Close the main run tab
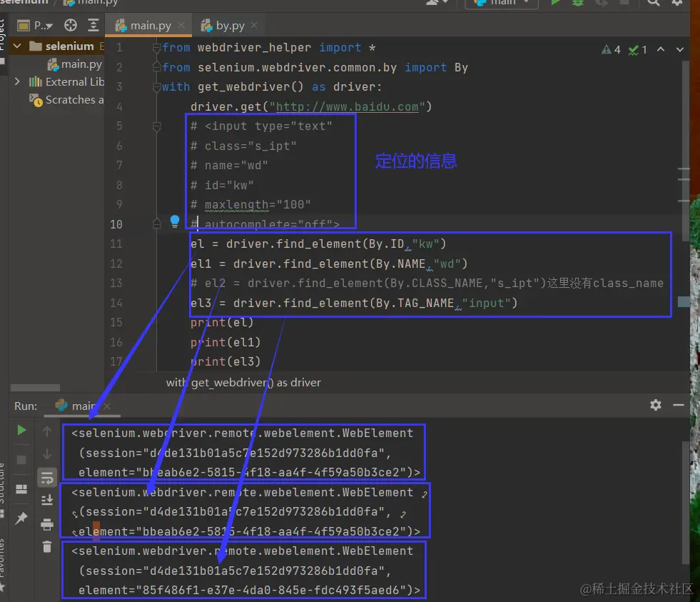Image resolution: width=700 pixels, height=602 pixels. coord(107,406)
